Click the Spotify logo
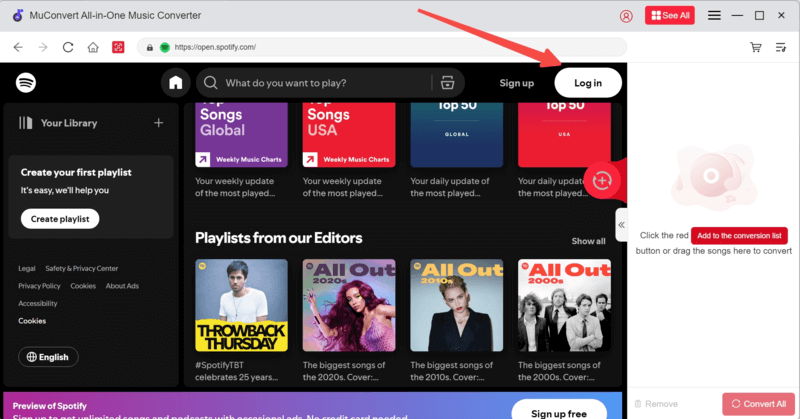800x419 pixels. [26, 82]
